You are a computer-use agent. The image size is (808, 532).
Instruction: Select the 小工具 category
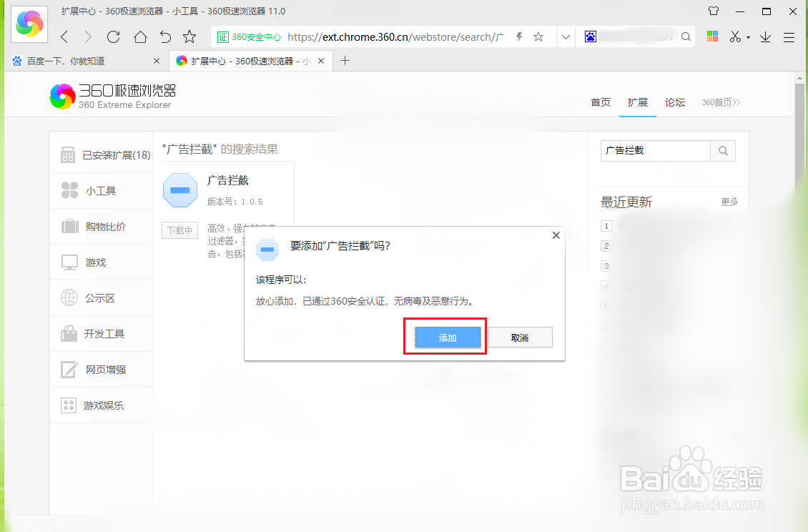(101, 191)
